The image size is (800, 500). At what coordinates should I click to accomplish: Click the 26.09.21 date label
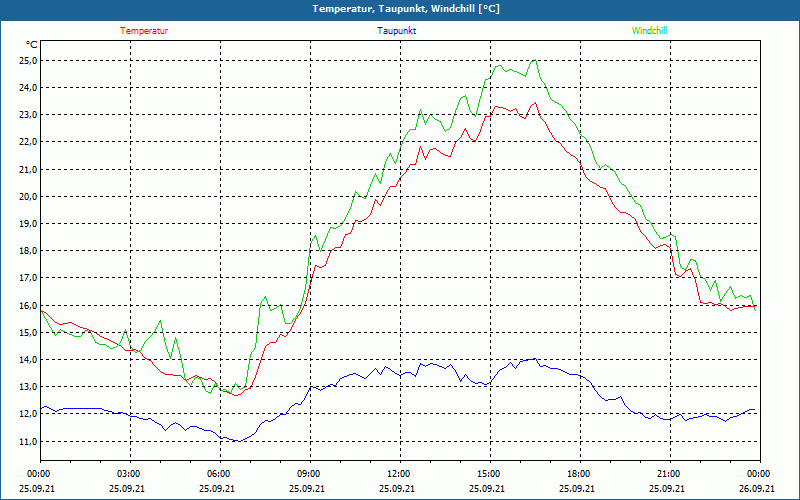click(757, 488)
